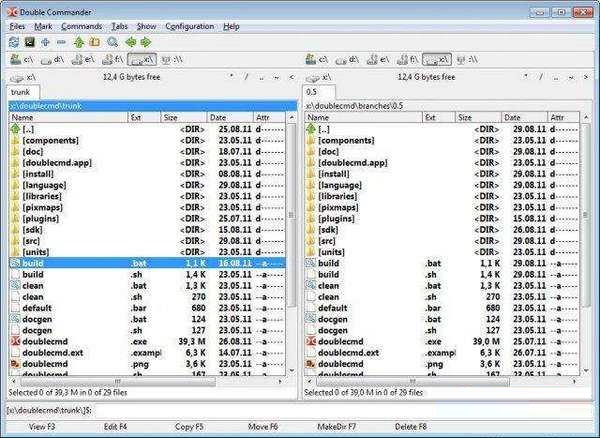Select drive e:\ in the right drive bar
Viewport: 600px width, 438px height.
click(x=378, y=59)
